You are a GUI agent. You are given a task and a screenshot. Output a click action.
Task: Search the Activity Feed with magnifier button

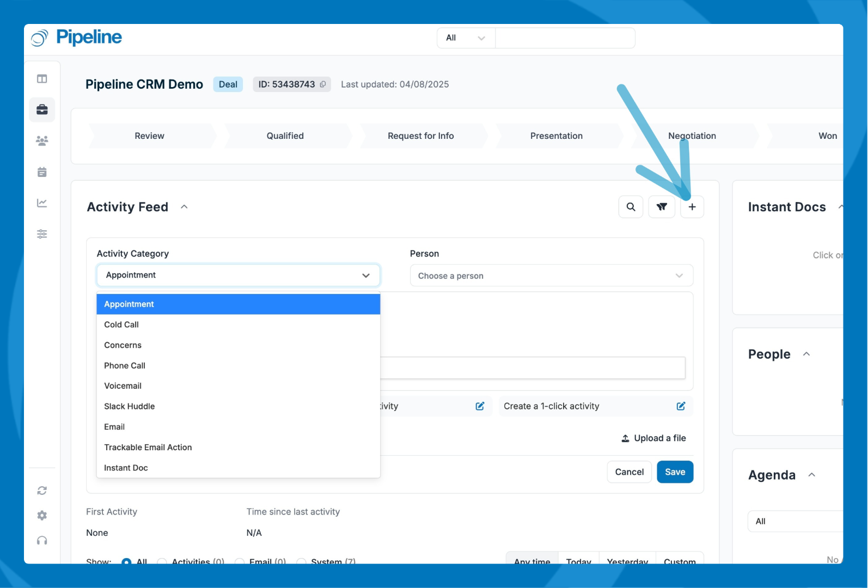click(x=631, y=207)
